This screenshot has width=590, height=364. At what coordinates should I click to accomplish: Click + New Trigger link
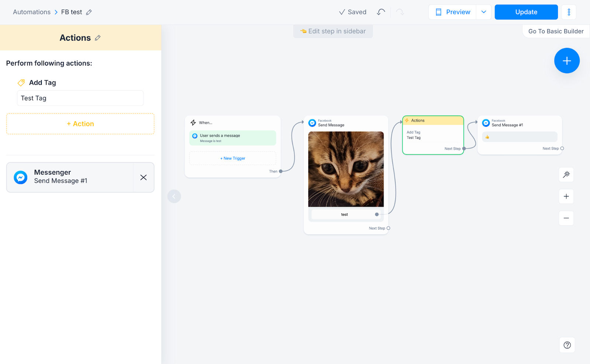coord(233,158)
